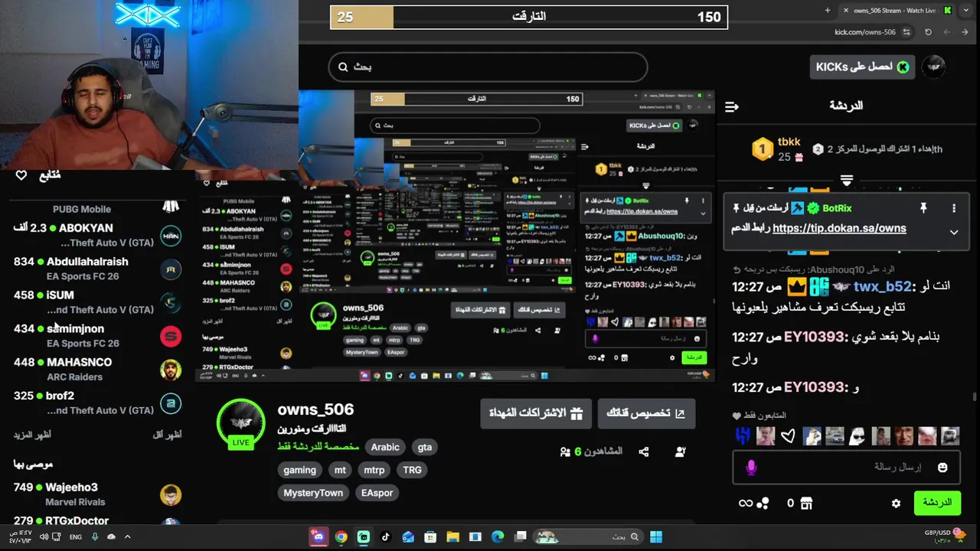
Task: Open chat settings gear icon
Action: (896, 504)
